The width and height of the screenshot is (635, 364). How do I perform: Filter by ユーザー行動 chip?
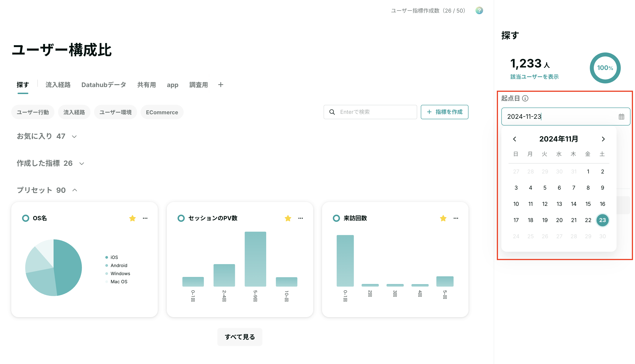point(33,112)
